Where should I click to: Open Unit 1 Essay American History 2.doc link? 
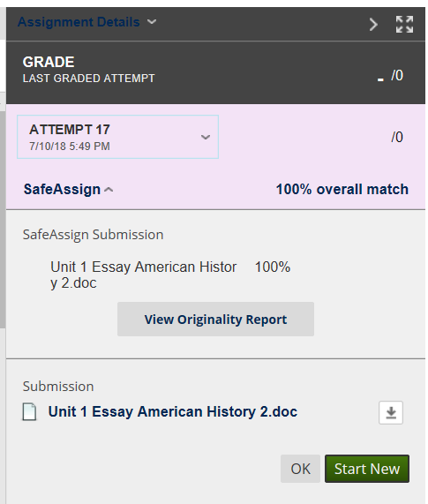tap(173, 411)
